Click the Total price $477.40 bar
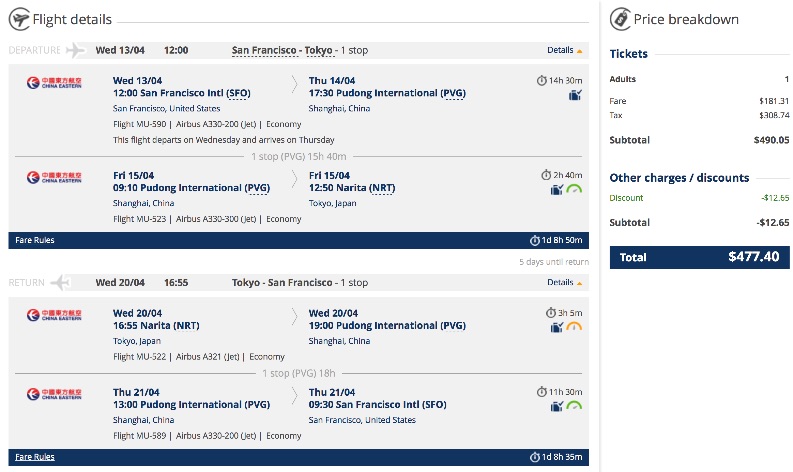Viewport: 793px width, 472px height. pos(699,257)
